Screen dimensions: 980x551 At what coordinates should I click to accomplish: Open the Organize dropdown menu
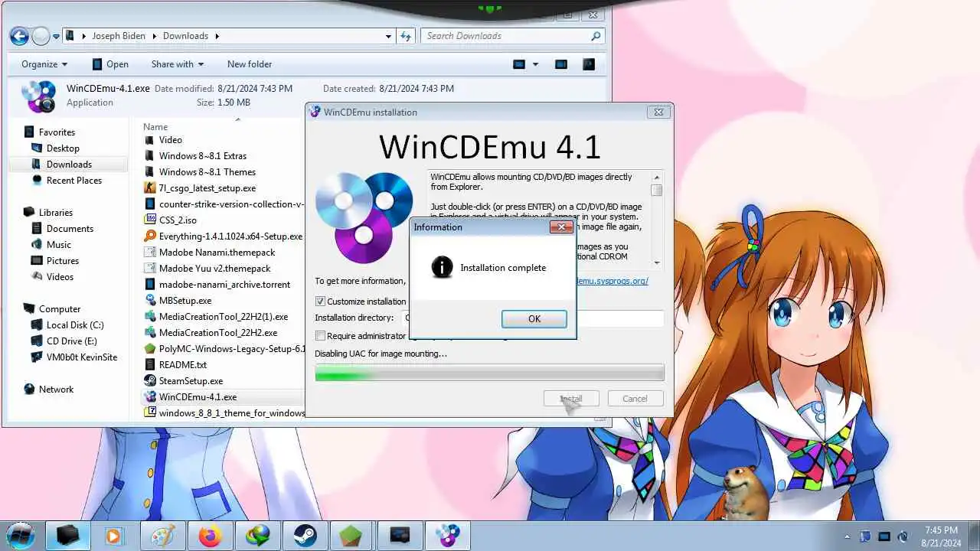44,64
